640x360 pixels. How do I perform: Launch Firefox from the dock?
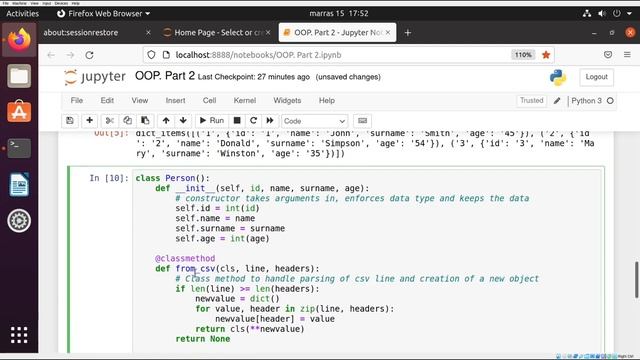(19, 40)
